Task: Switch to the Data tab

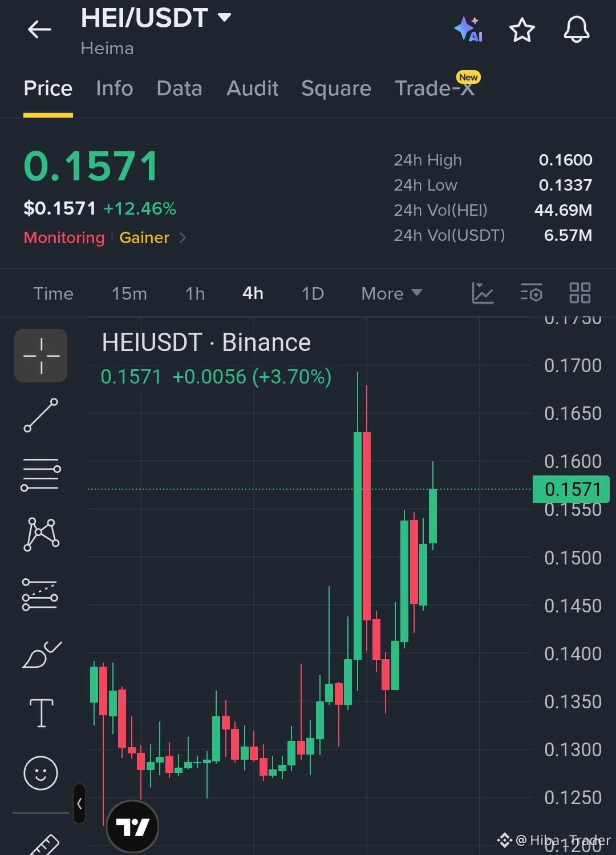Action: point(180,88)
